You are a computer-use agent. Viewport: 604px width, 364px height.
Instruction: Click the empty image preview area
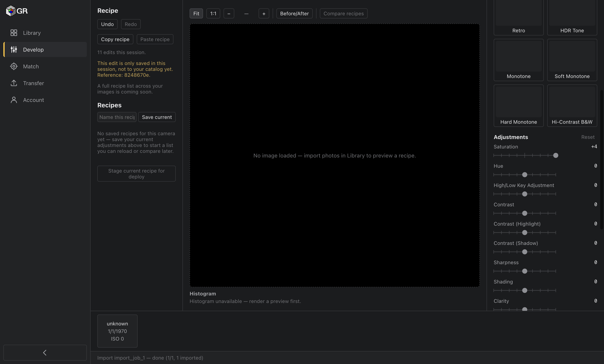(334, 155)
